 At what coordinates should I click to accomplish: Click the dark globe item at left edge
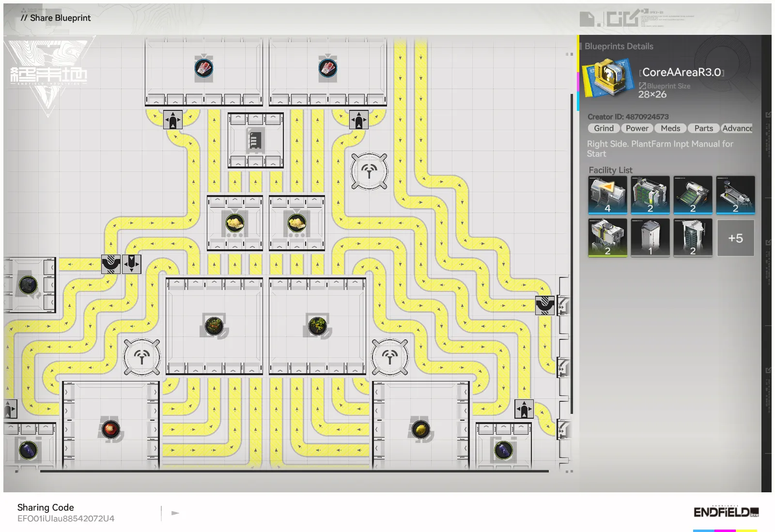pos(28,285)
